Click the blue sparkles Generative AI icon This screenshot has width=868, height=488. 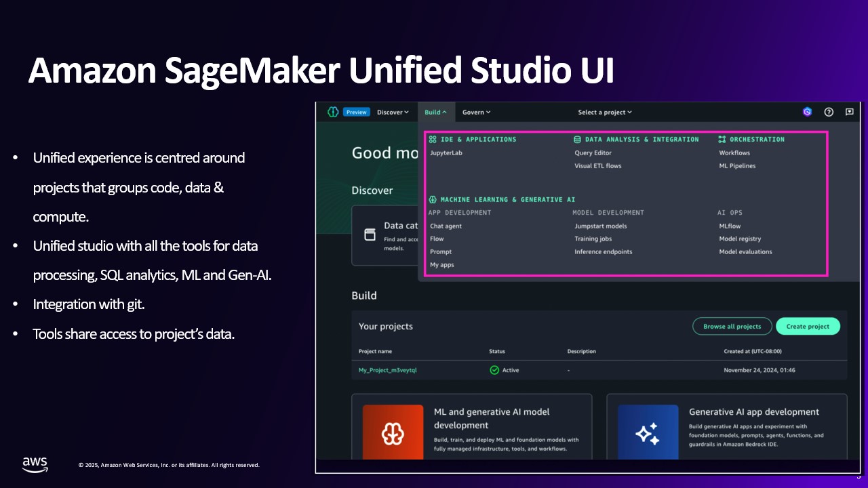pos(648,433)
